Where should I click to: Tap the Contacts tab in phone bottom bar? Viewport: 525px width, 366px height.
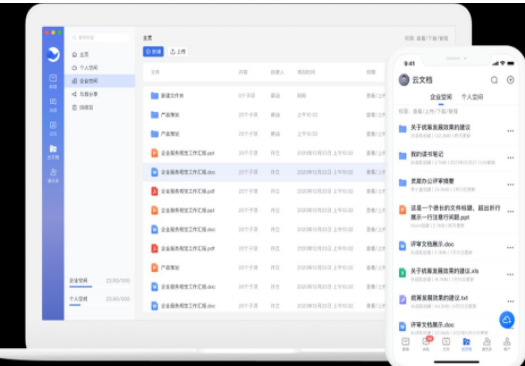[x=486, y=344]
